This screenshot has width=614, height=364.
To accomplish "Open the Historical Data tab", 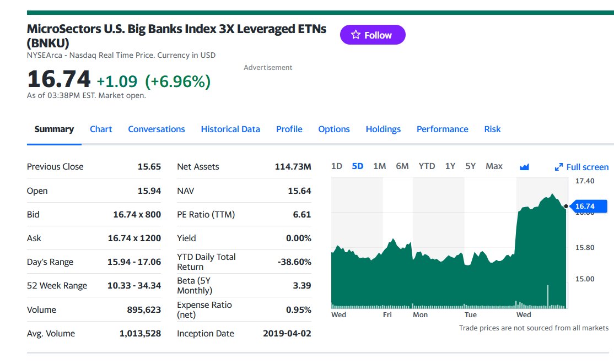I will point(230,129).
